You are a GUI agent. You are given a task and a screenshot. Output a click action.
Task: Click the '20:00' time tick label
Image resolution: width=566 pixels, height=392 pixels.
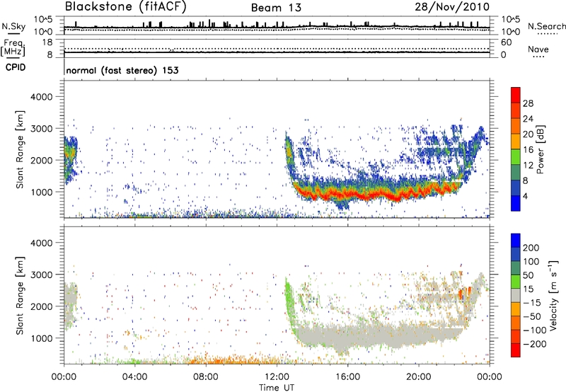coord(418,377)
